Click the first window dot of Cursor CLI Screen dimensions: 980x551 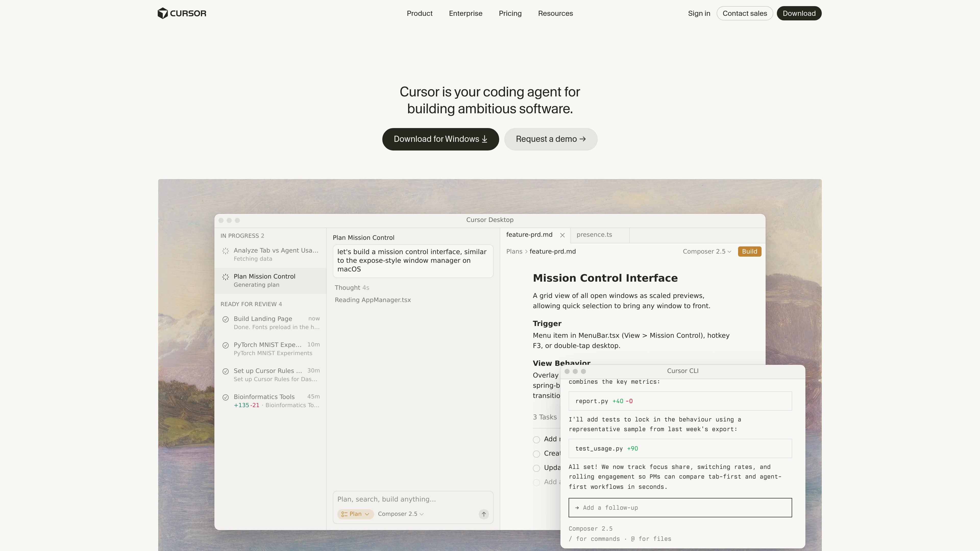tap(567, 371)
